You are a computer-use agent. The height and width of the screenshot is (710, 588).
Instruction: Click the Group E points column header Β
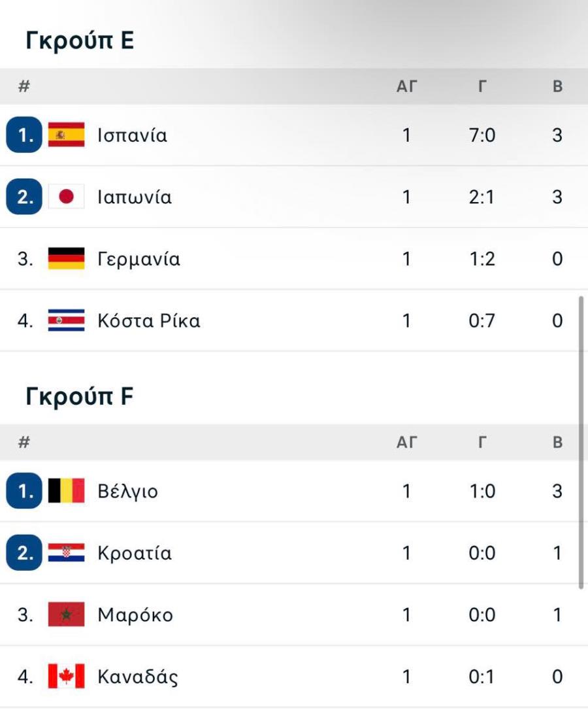click(558, 86)
